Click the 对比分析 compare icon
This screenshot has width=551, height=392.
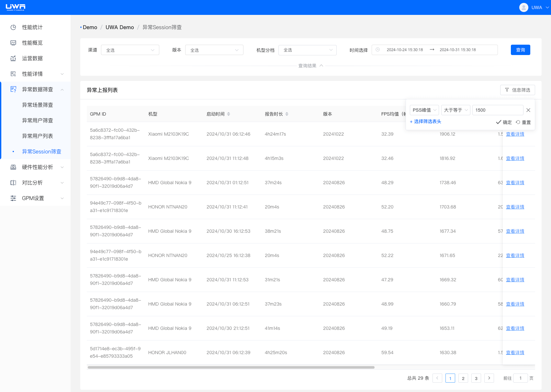pos(13,183)
